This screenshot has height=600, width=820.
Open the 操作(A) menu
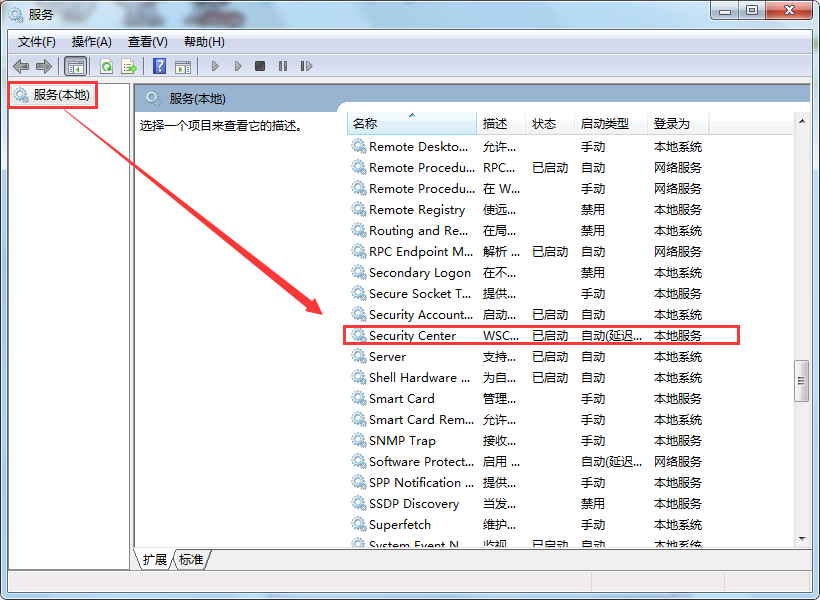[x=92, y=42]
